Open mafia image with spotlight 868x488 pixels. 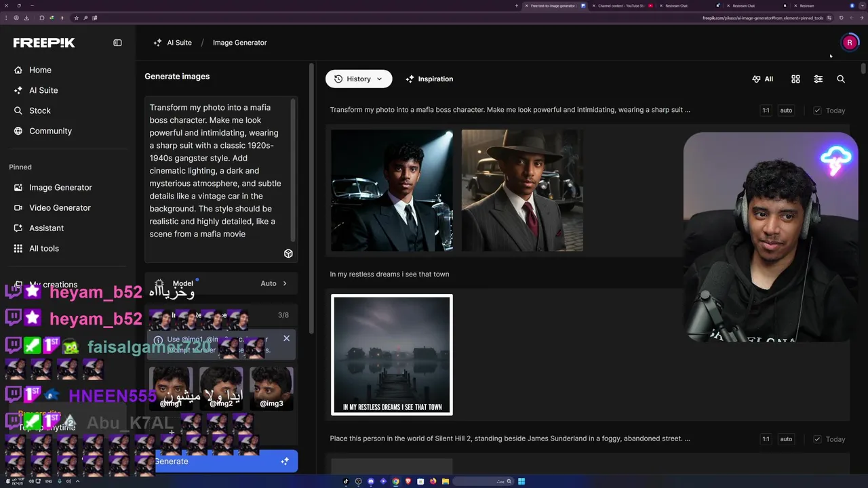[392, 190]
